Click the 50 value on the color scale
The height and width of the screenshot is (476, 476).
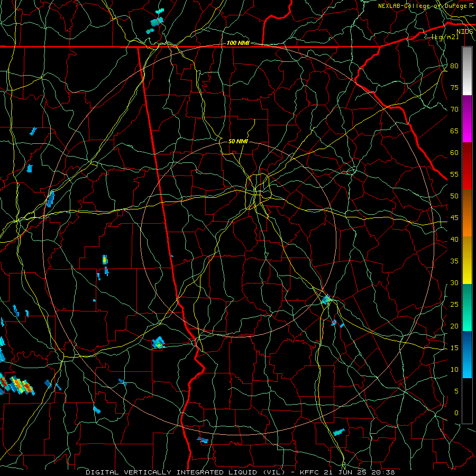pyautogui.click(x=454, y=196)
